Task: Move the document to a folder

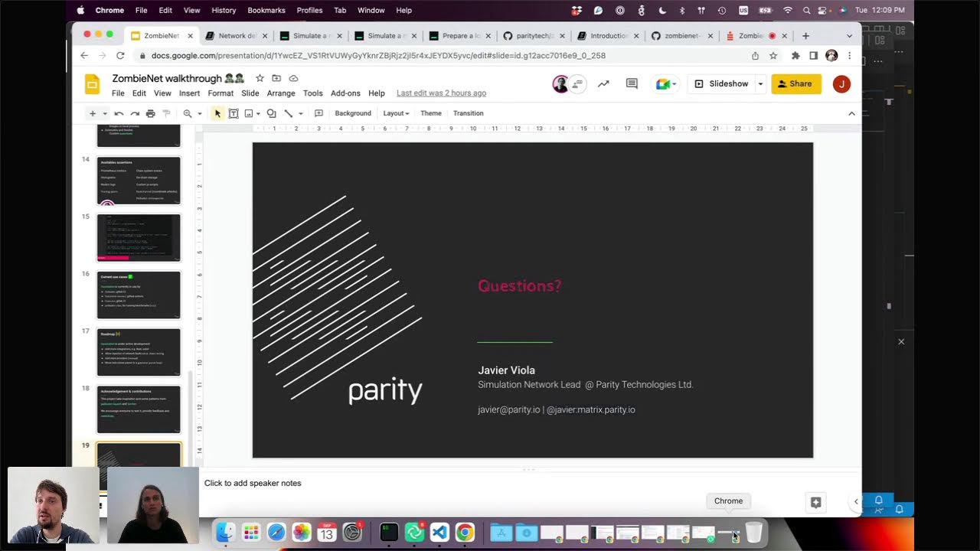Action: [276, 78]
